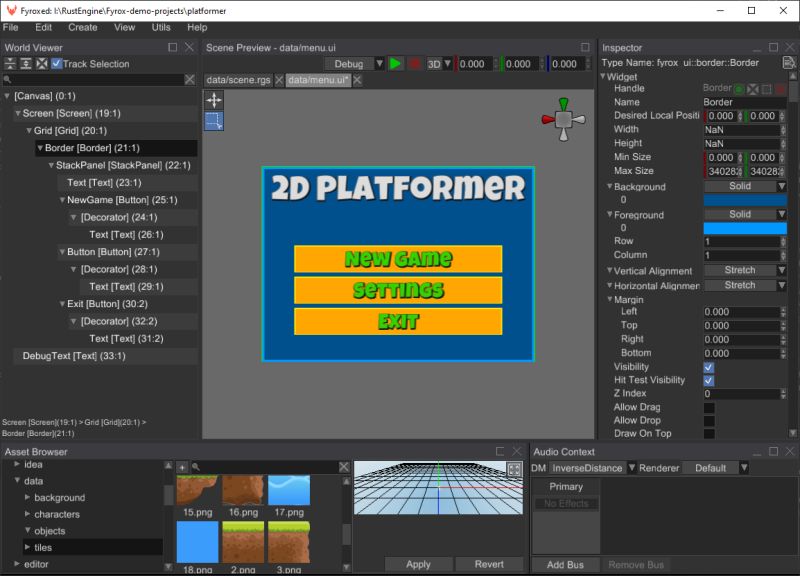Image resolution: width=800 pixels, height=576 pixels.
Task: Open the Utils menu
Action: pyautogui.click(x=160, y=28)
